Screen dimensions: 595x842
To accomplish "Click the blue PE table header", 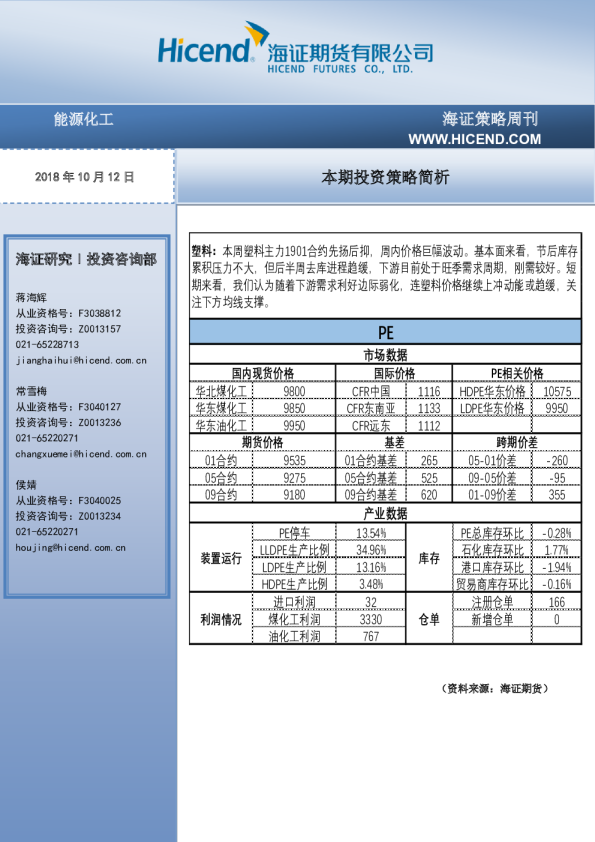I will 386,332.
